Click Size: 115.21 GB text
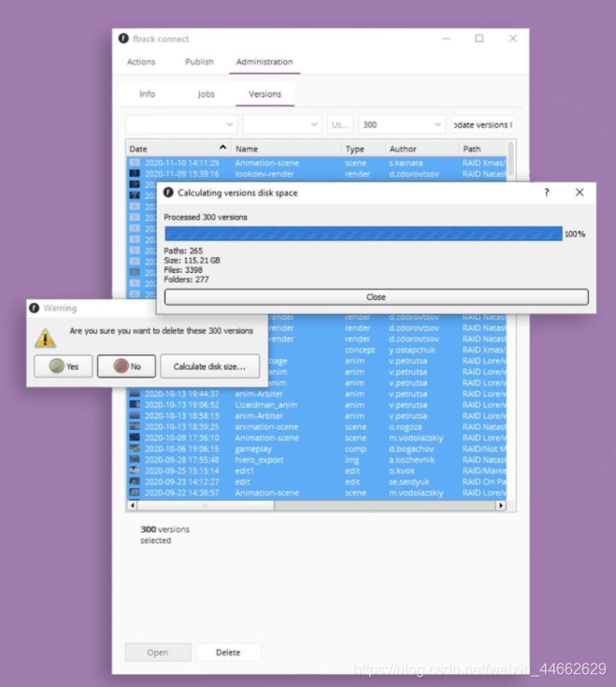 pos(192,260)
